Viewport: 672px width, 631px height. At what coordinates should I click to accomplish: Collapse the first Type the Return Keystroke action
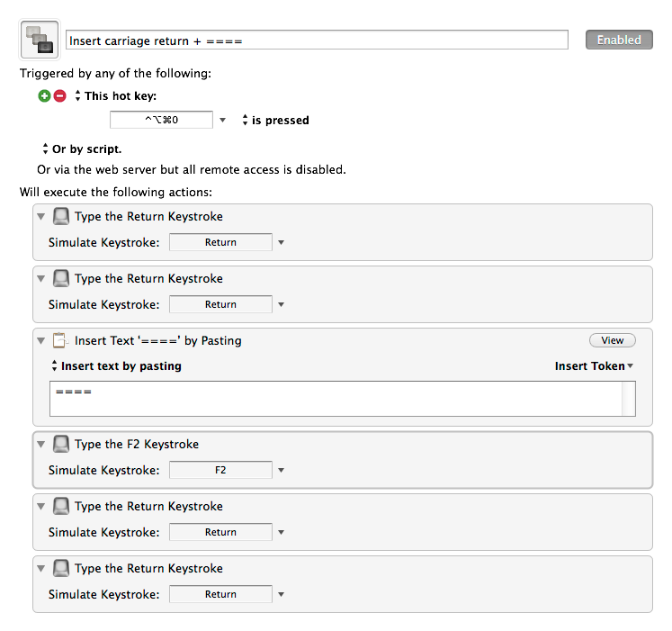(x=41, y=217)
